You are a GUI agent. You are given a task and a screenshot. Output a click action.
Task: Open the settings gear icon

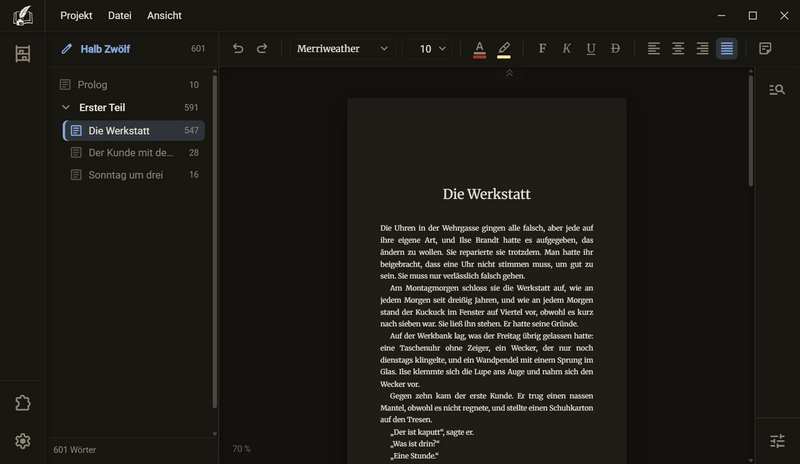point(22,441)
